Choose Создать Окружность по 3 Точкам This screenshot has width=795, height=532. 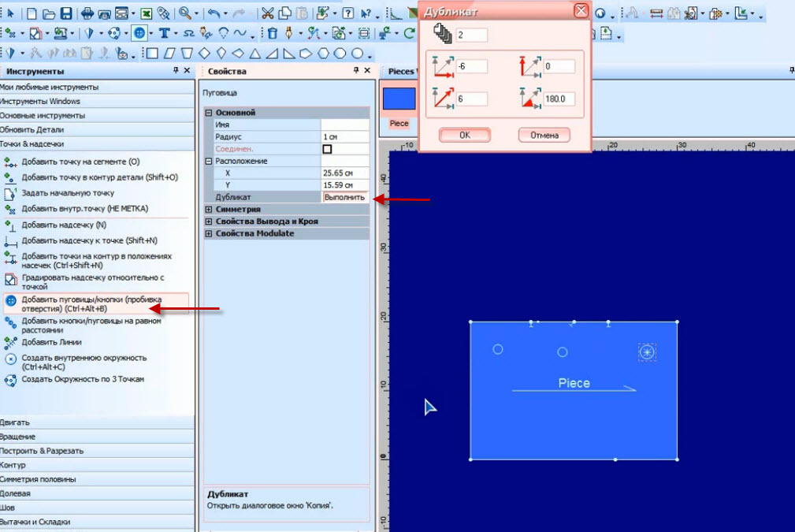pos(83,379)
